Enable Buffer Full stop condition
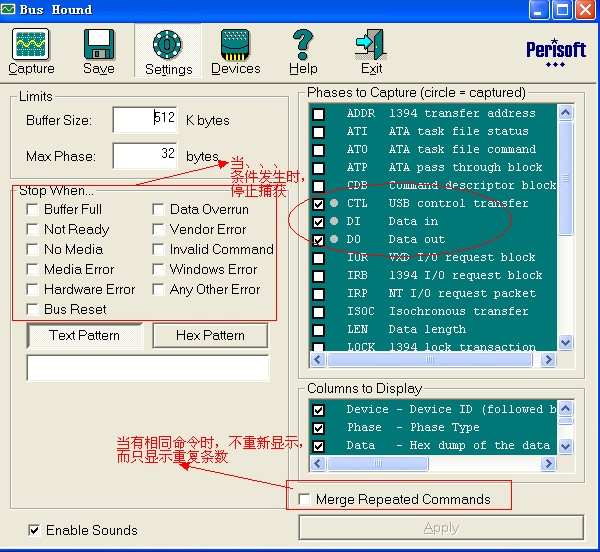 (x=32, y=209)
